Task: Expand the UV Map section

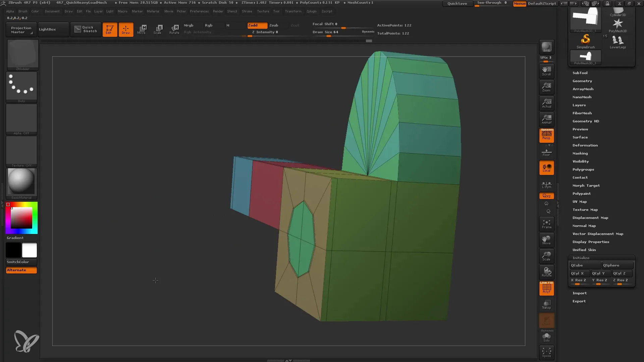Action: click(580, 201)
